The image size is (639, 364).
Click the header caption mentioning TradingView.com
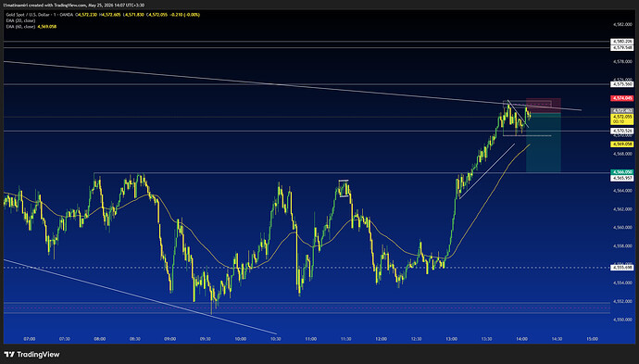pyautogui.click(x=73, y=5)
